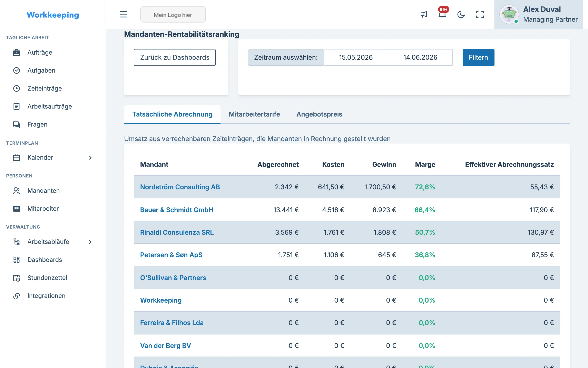Expand the Kalender submenu chevron

point(90,157)
